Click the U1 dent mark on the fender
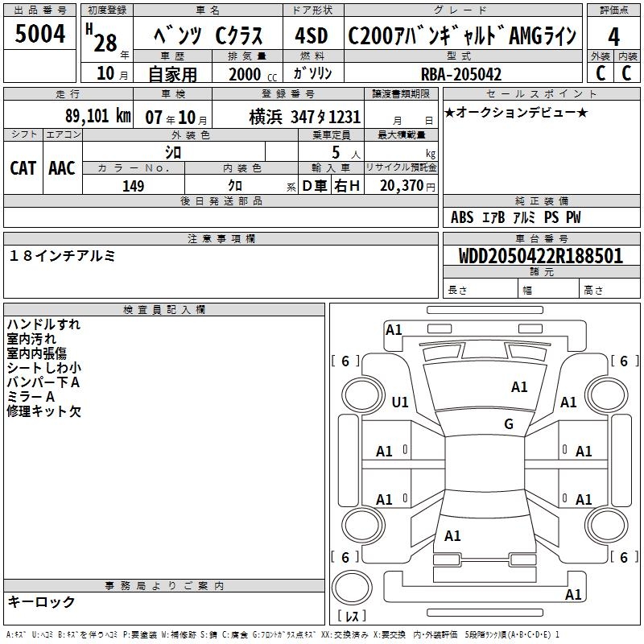 click(x=400, y=402)
